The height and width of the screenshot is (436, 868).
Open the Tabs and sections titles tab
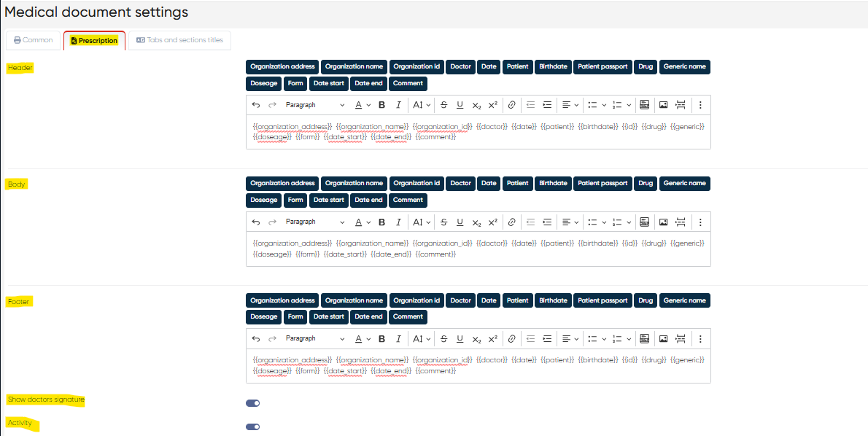click(179, 40)
